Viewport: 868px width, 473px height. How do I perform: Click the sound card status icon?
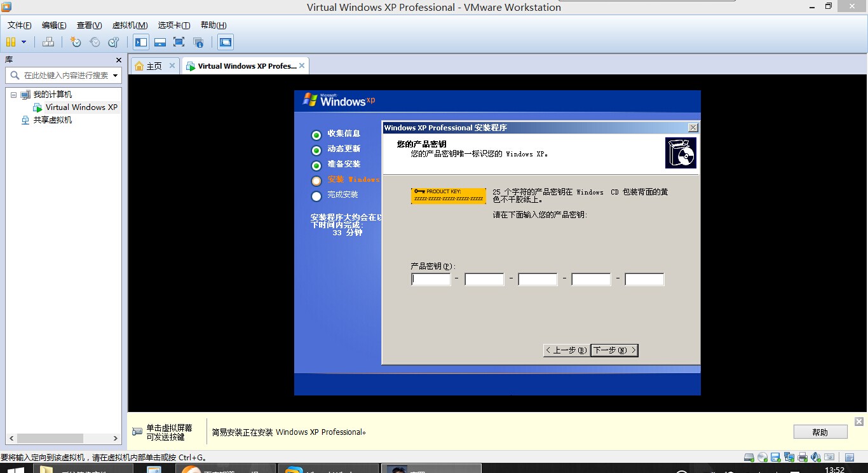pyautogui.click(x=816, y=457)
